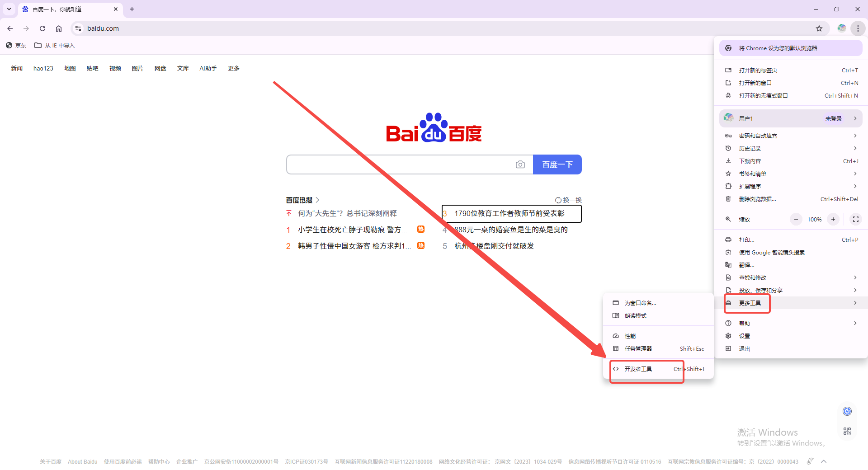Expand the 历史记录 submenu
The height and width of the screenshot is (470, 868).
pos(791,148)
